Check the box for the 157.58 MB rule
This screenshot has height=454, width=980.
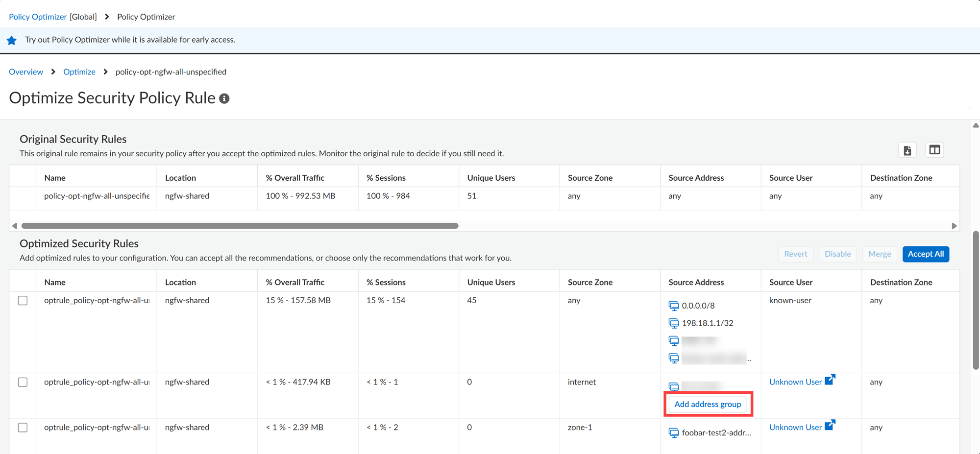tap(23, 301)
